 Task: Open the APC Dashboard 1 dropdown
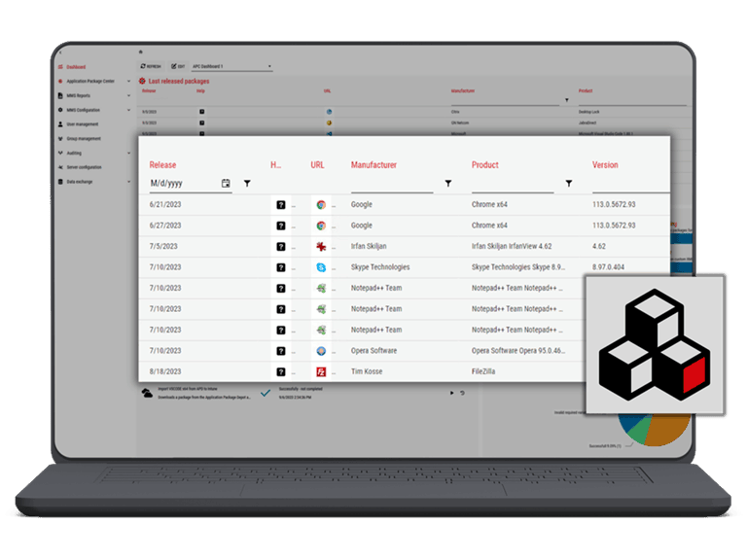[x=232, y=66]
